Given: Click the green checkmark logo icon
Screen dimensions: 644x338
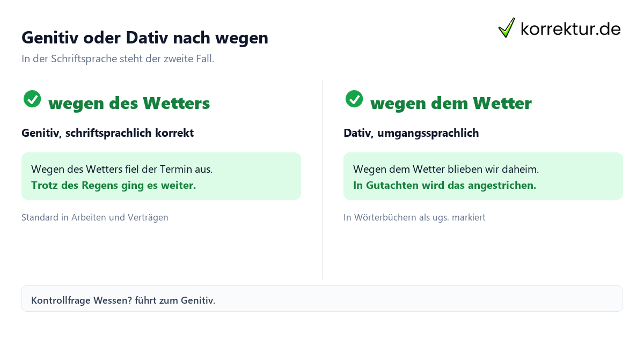Looking at the screenshot, I should point(507,28).
